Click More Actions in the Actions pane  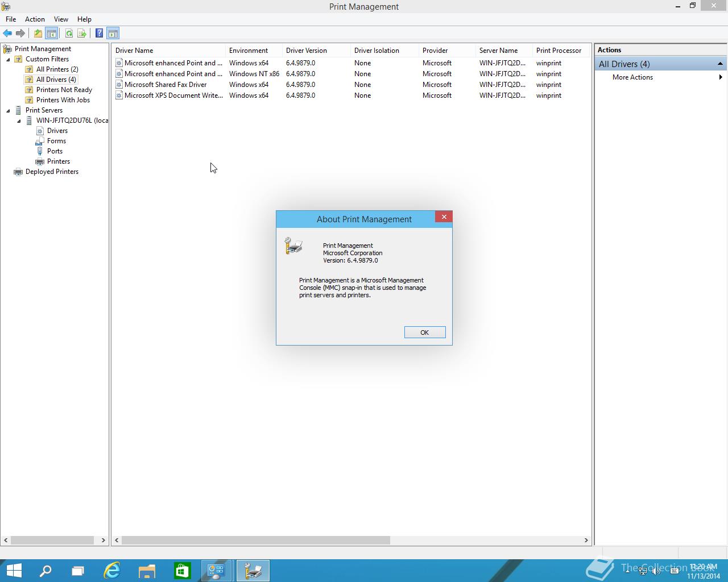tap(632, 77)
